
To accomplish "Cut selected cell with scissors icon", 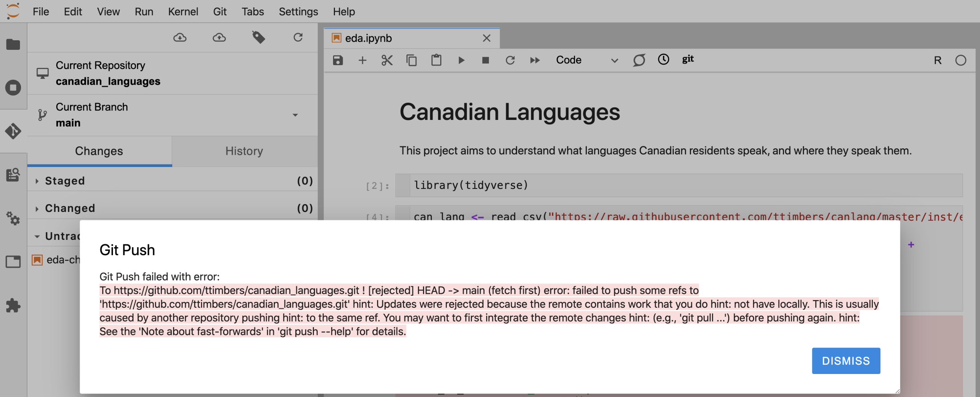I will pos(387,60).
